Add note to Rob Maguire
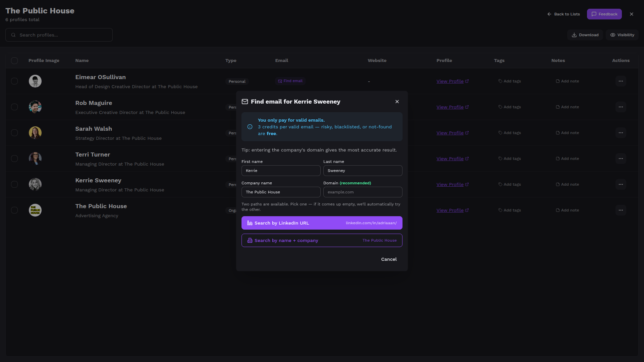 click(x=567, y=107)
